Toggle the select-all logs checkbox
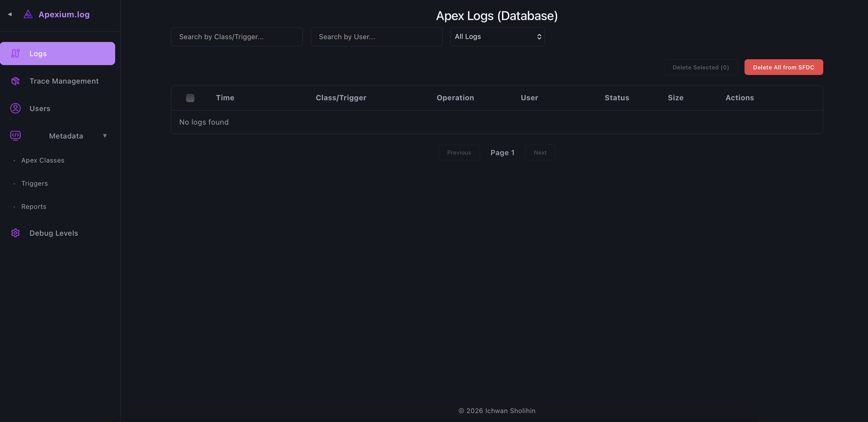Screen dimensions: 868x422 tap(190, 98)
